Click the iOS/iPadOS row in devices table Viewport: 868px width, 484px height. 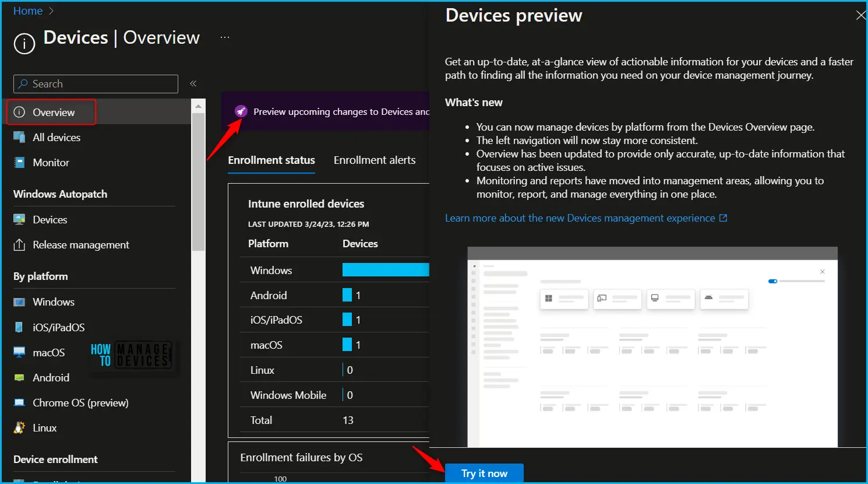334,320
